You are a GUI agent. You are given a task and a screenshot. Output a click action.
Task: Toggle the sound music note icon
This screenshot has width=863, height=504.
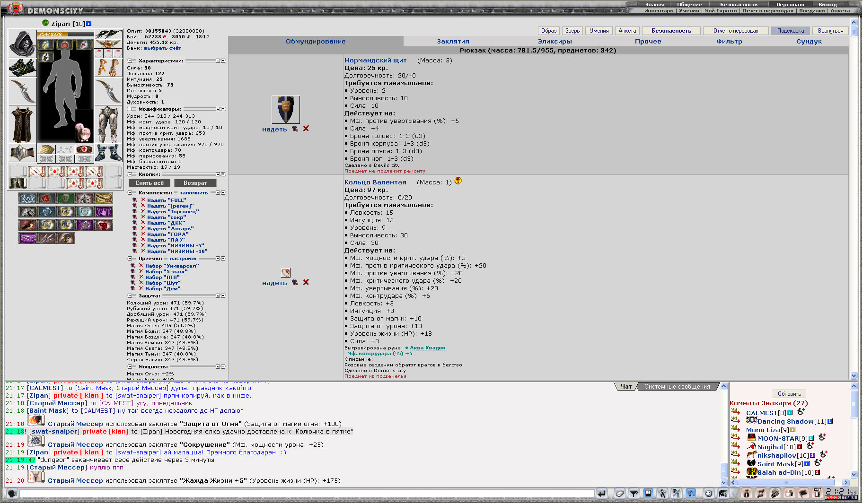point(691,494)
